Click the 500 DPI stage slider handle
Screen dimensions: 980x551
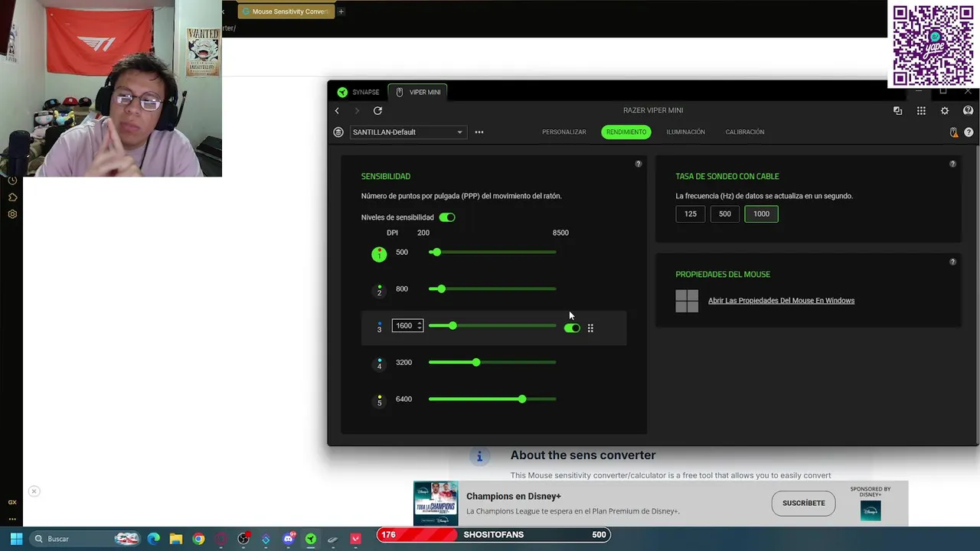pos(436,253)
